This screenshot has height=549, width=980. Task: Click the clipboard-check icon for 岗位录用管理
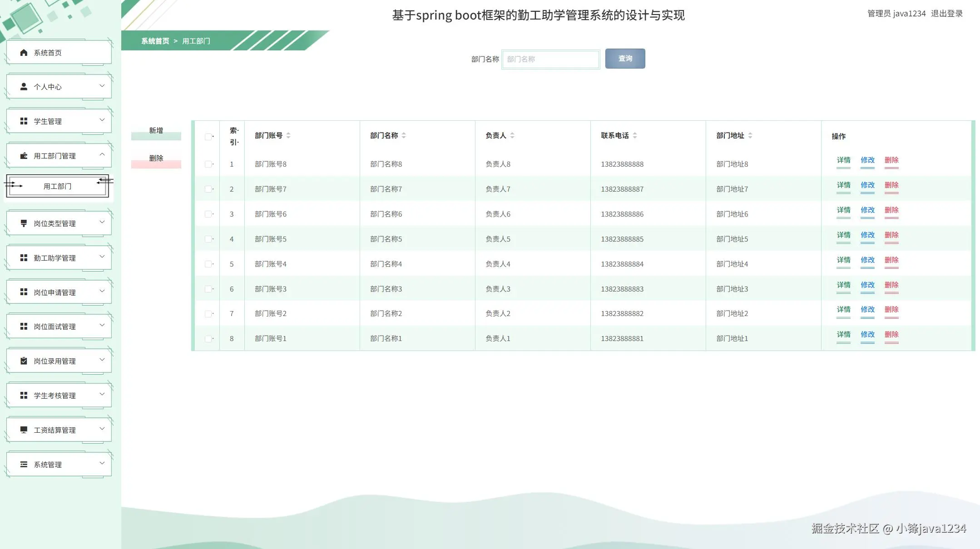tap(24, 361)
